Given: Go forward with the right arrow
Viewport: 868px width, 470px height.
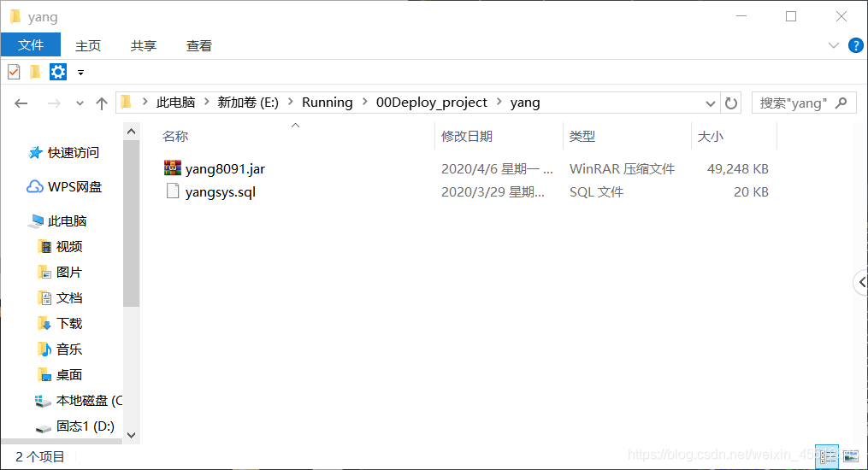Looking at the screenshot, I should [54, 103].
